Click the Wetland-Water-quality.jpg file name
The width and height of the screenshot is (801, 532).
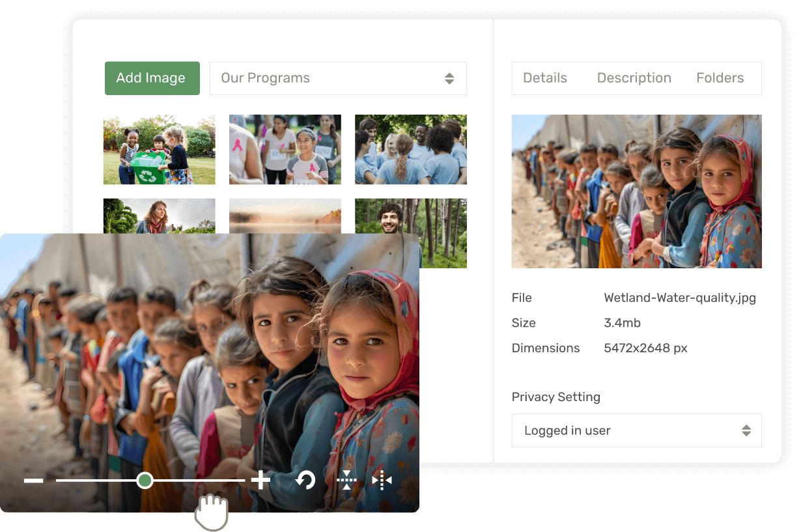tap(680, 298)
